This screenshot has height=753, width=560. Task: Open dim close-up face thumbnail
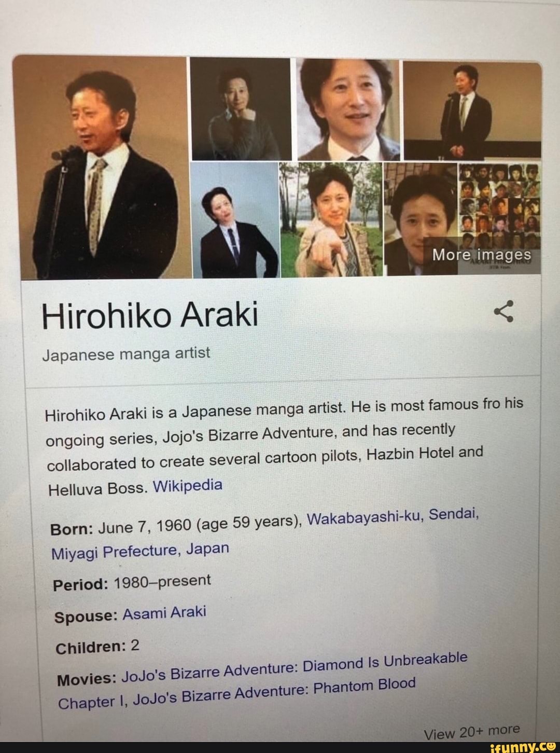(x=421, y=218)
